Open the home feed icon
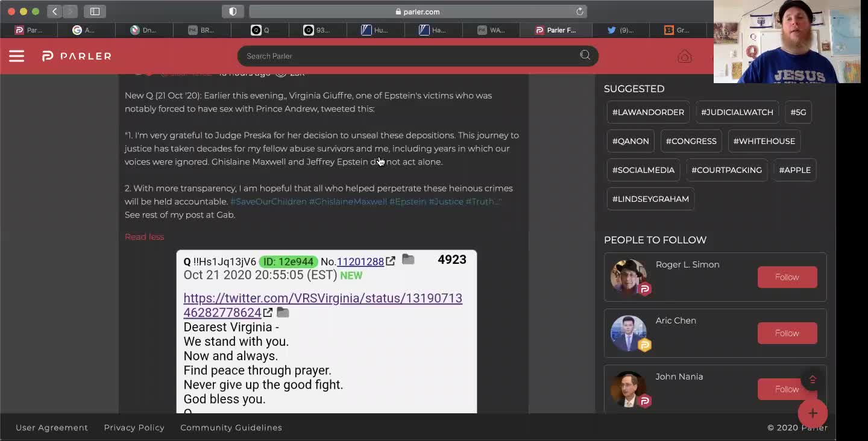 (x=684, y=57)
